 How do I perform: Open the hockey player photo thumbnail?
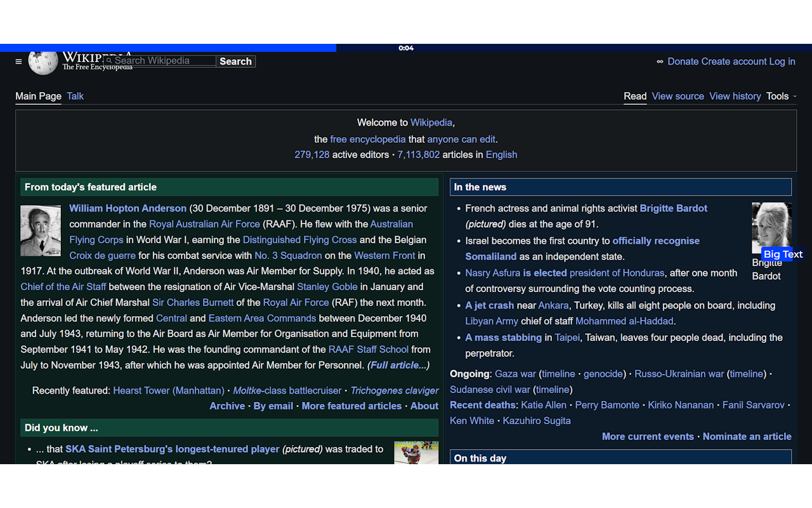pos(416,453)
